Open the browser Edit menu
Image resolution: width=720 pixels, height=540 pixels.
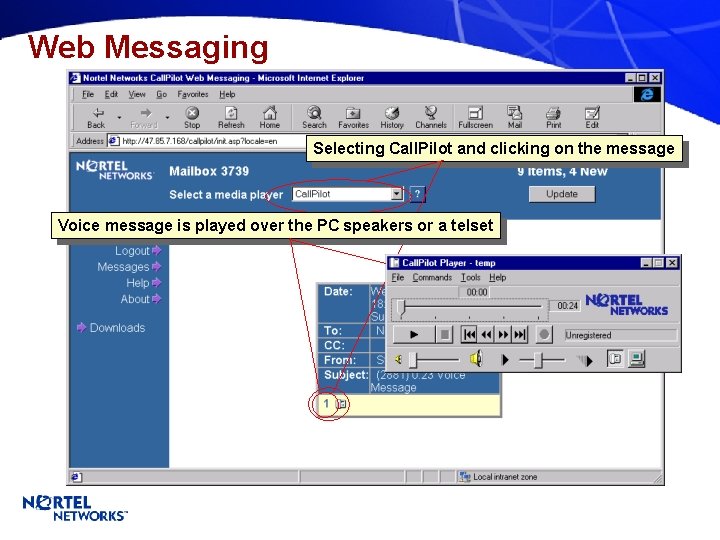tap(111, 94)
